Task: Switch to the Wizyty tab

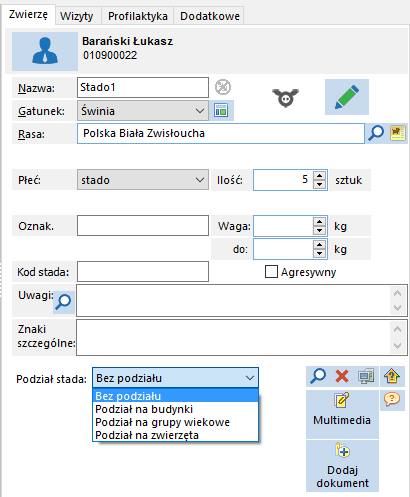Action: click(77, 16)
